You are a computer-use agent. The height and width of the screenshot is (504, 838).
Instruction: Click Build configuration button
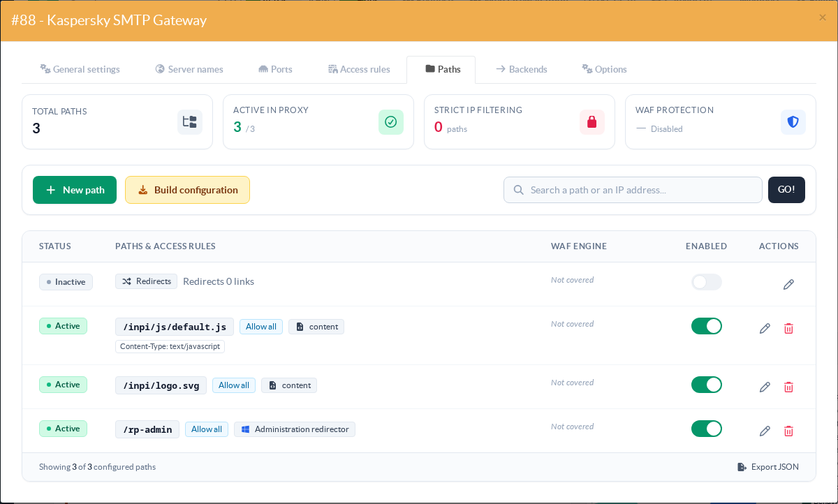coord(187,190)
